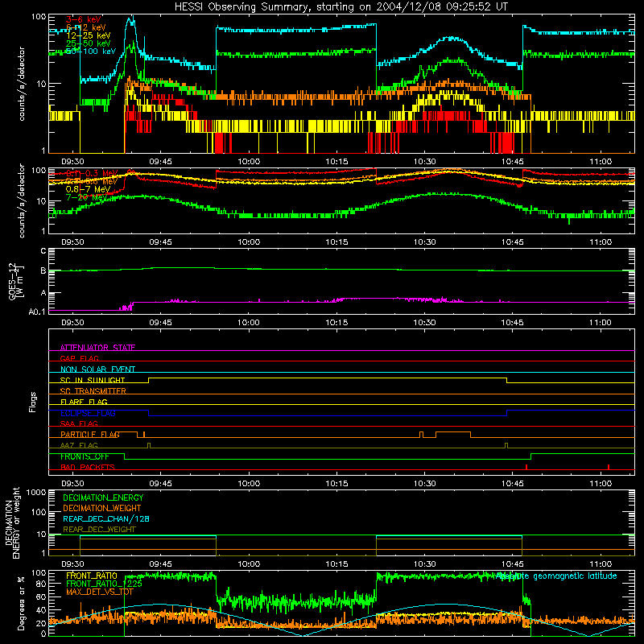This screenshot has height=644, width=644.
Task: Click 'counts/s/detector' axis title of top panel
Action: [22, 84]
